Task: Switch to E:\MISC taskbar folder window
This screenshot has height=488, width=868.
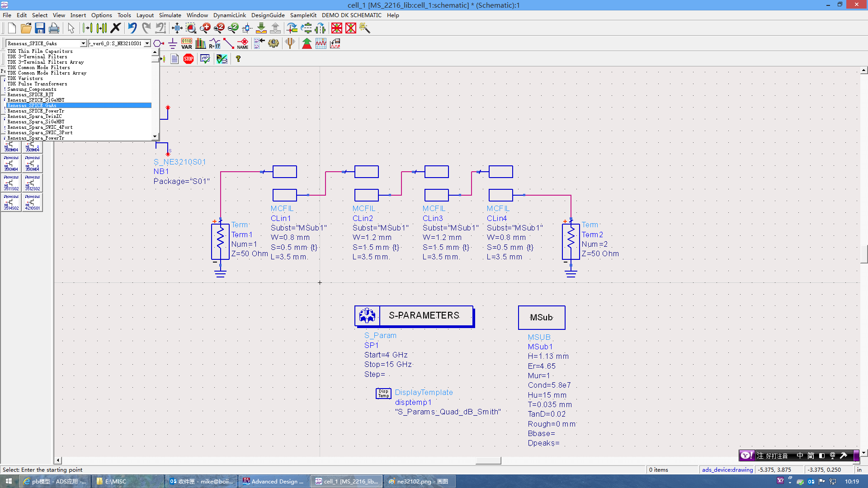Action: [x=127, y=481]
